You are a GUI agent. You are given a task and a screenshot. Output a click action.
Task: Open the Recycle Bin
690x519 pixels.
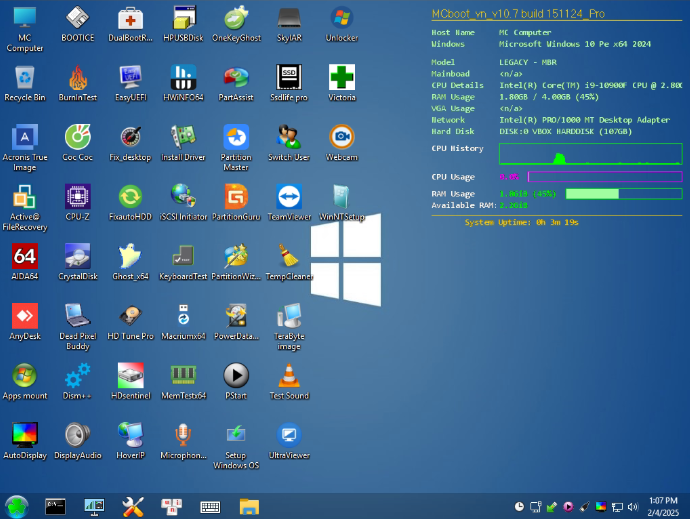coord(25,84)
